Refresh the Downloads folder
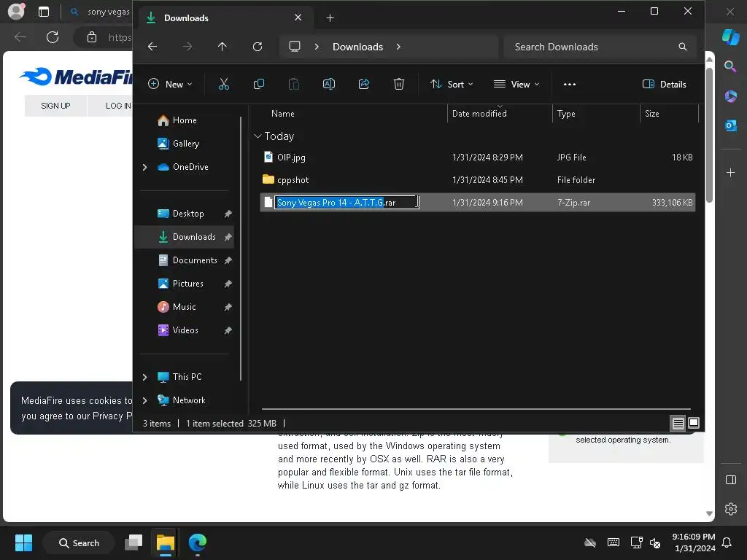This screenshot has height=560, width=747. click(258, 47)
